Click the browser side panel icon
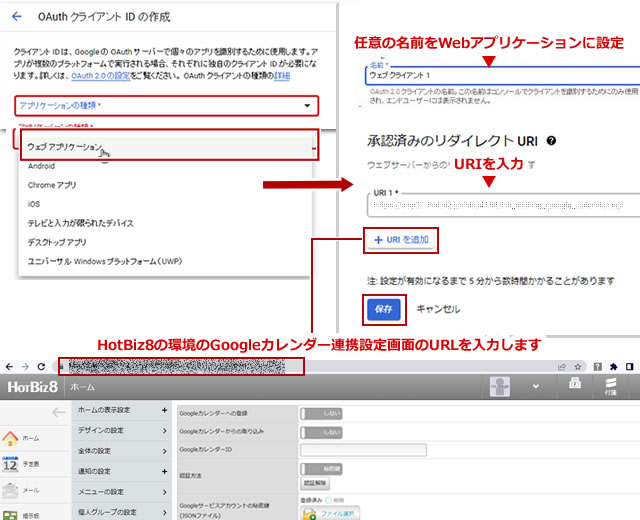Viewport: 640px width, 520px height. pyautogui.click(x=629, y=367)
